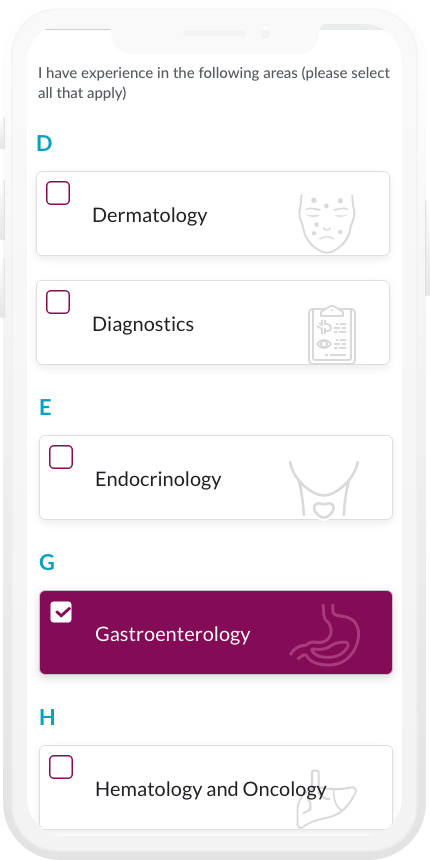Image resolution: width=430 pixels, height=860 pixels.
Task: Click the Dermatology face icon
Action: [327, 223]
